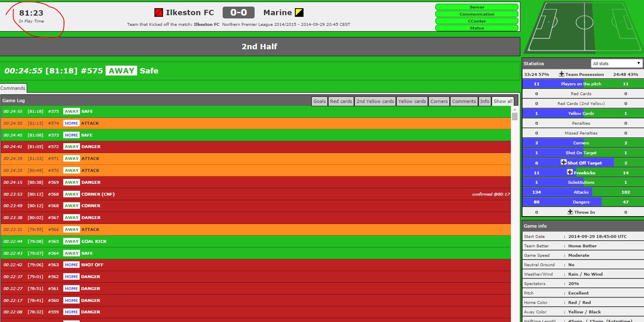The width and height of the screenshot is (644, 322).
Task: Open the Info filter tab
Action: [485, 101]
